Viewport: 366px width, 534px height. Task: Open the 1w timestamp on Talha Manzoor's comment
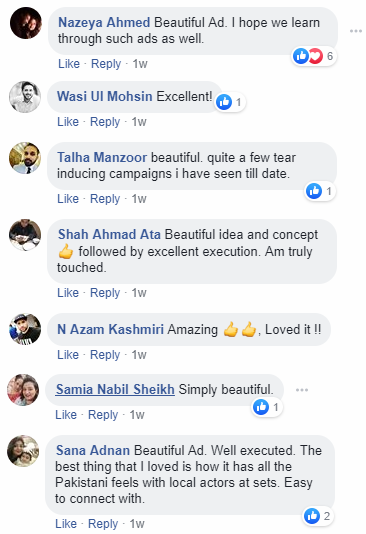[x=139, y=199]
